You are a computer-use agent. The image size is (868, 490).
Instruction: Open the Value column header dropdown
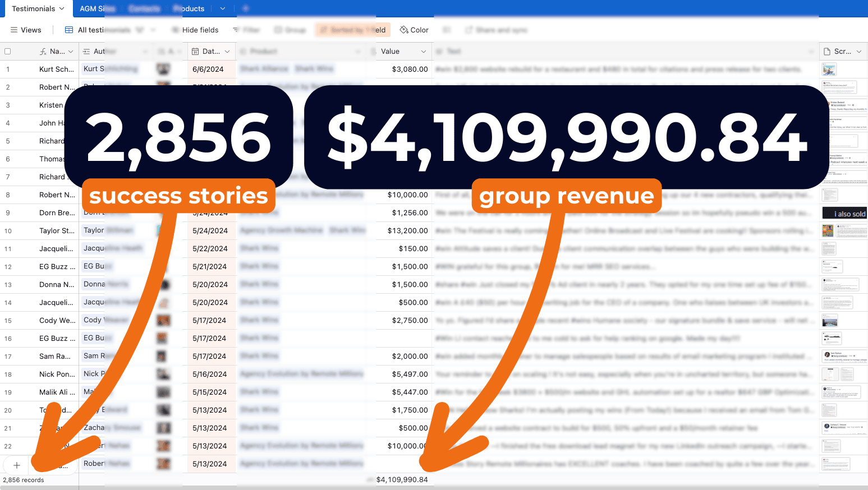[424, 52]
